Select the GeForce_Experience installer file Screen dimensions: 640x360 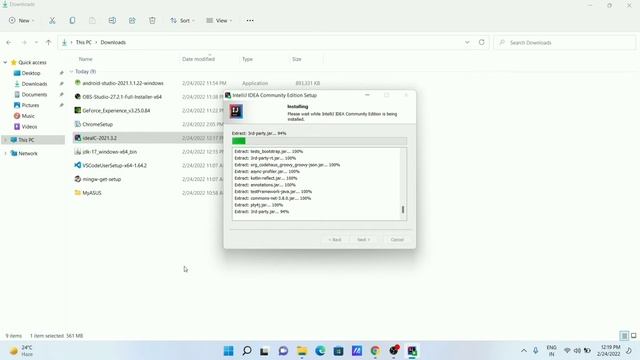tap(116, 111)
